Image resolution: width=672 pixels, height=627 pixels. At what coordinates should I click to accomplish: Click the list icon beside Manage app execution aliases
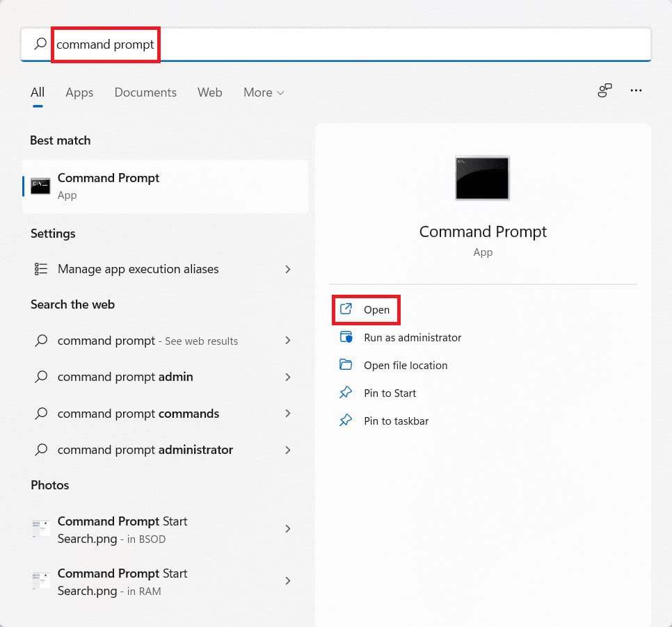pos(41,269)
